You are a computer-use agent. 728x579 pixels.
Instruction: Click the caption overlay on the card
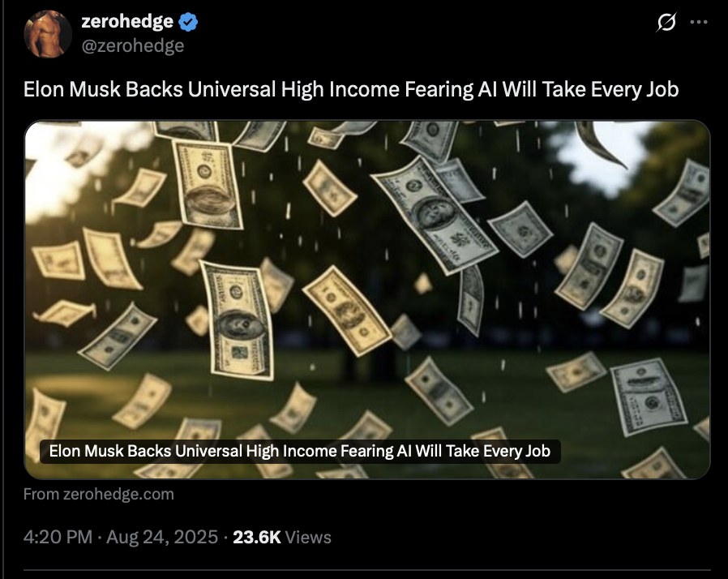click(300, 451)
